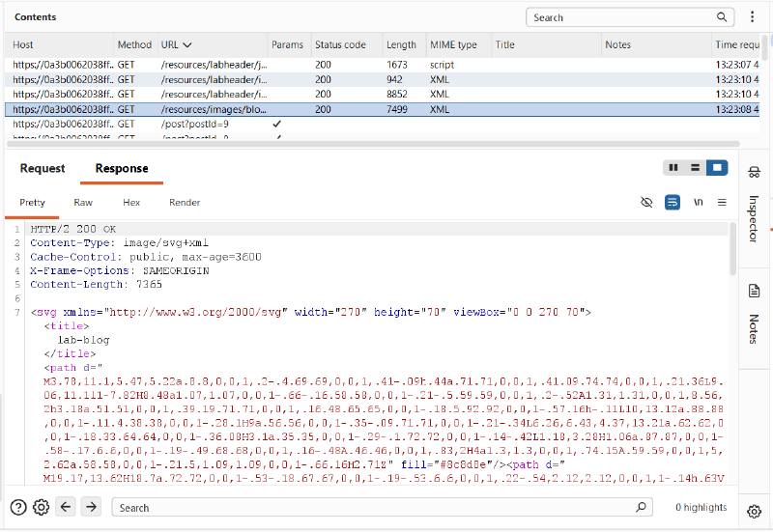Select the /post?postId=9 request row
The width and height of the screenshot is (773, 532).
click(x=382, y=124)
